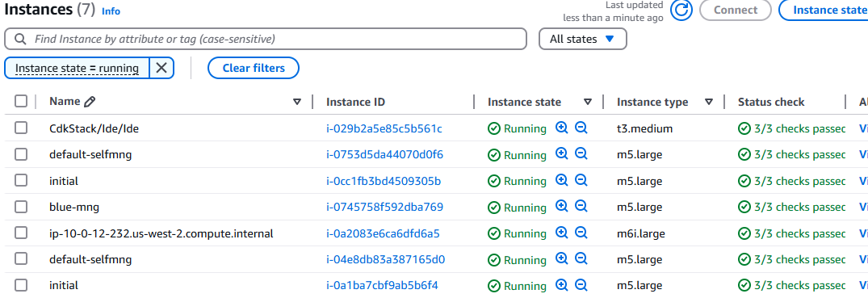Tick checkbox for i-04e8db83a387165d0

(x=21, y=259)
